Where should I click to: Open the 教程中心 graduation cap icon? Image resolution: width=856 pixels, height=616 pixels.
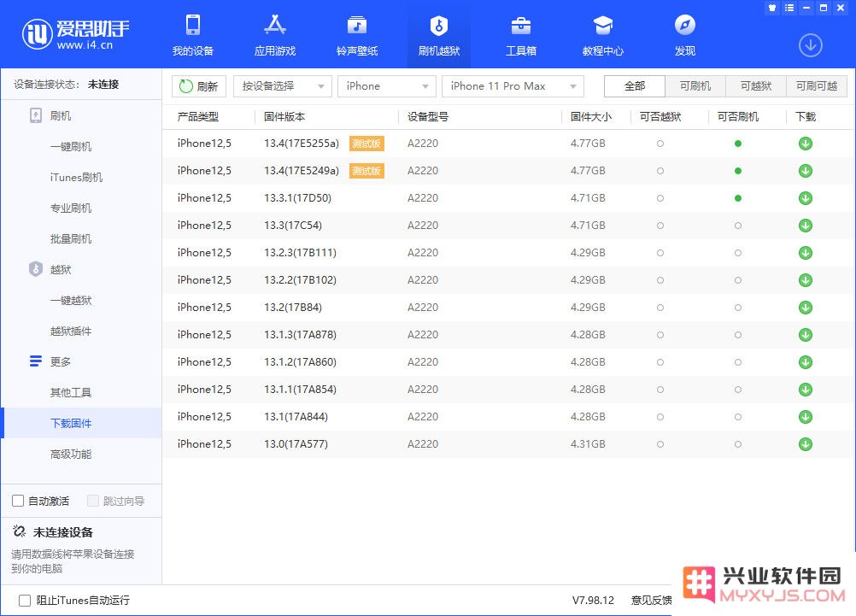click(x=602, y=25)
